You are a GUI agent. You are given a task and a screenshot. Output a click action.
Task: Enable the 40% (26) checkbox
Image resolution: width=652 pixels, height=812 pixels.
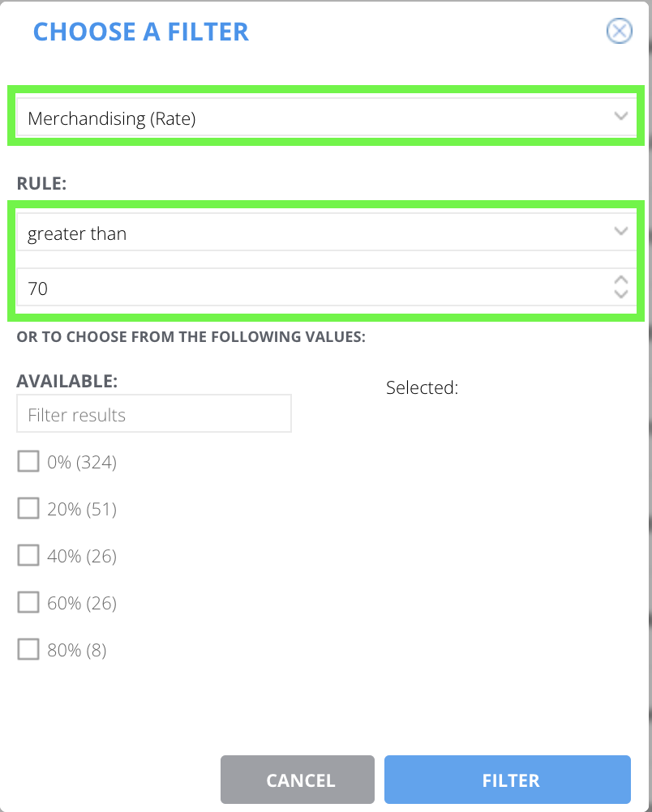pos(28,556)
